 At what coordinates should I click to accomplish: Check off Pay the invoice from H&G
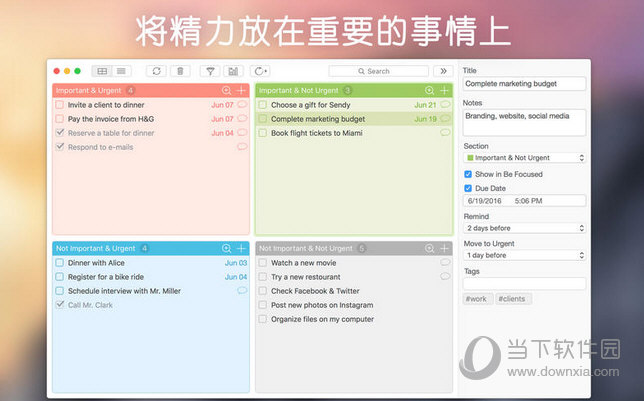coord(60,119)
